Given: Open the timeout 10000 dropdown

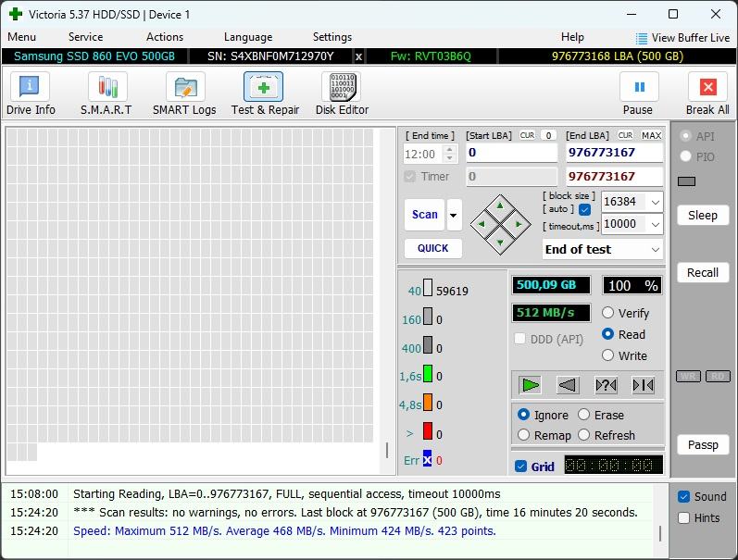Looking at the screenshot, I should (656, 225).
